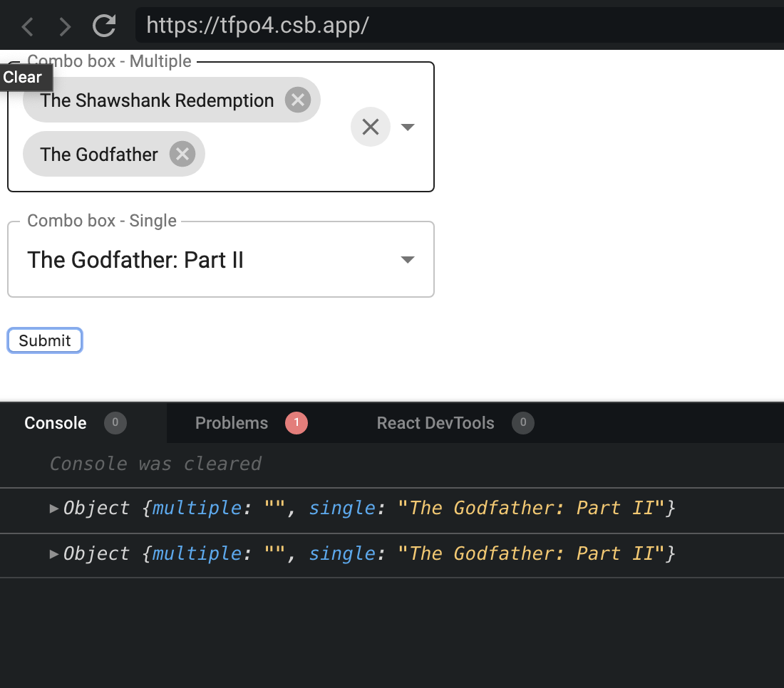Click the browser address bar URL

[257, 25]
